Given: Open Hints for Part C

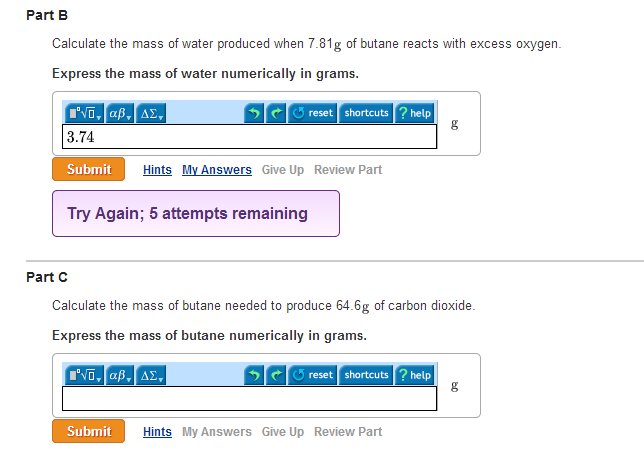Looking at the screenshot, I should coord(157,432).
